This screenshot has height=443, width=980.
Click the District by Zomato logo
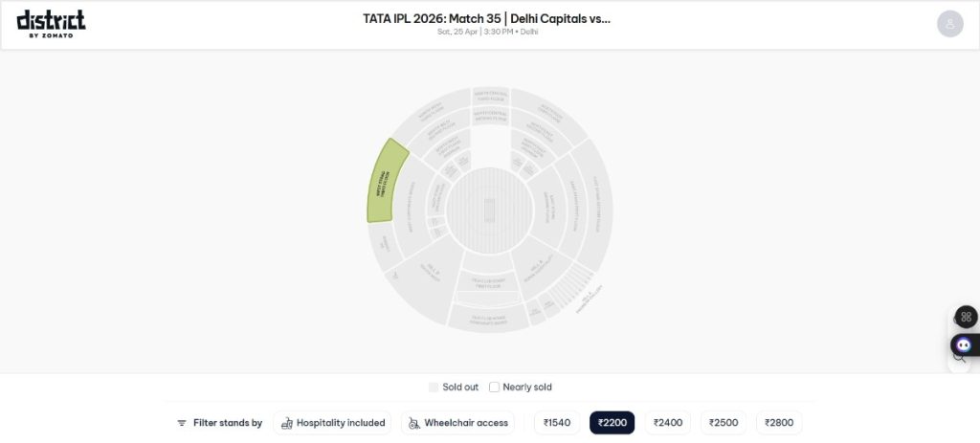(x=51, y=23)
